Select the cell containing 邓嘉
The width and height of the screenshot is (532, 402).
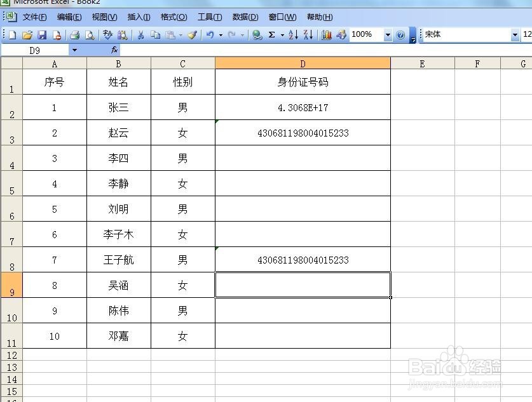click(x=118, y=336)
